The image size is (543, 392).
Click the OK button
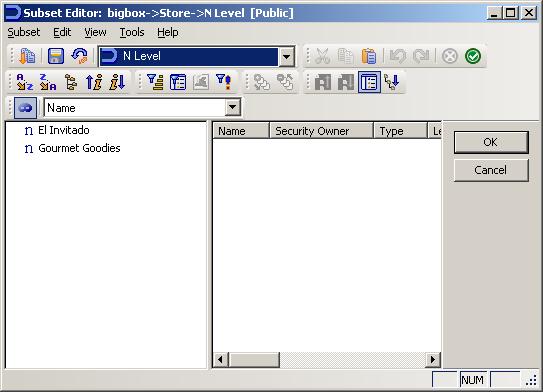(491, 142)
